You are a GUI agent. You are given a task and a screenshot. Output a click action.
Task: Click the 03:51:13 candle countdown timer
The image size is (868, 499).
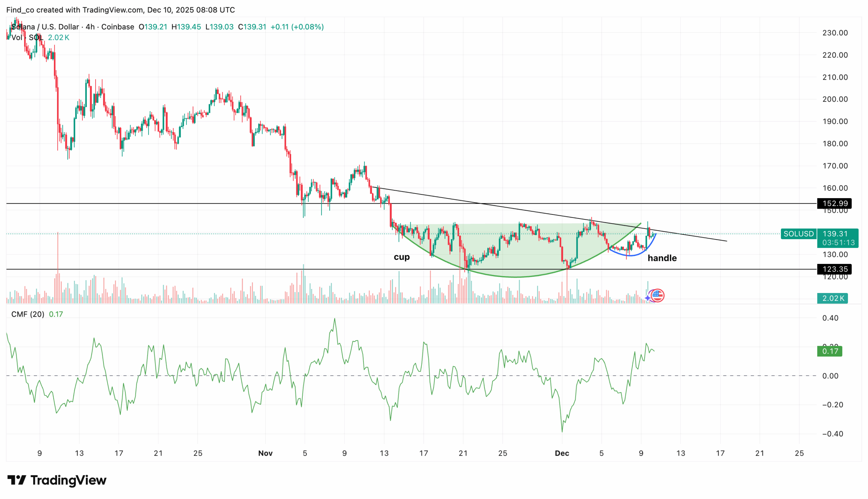pos(838,243)
